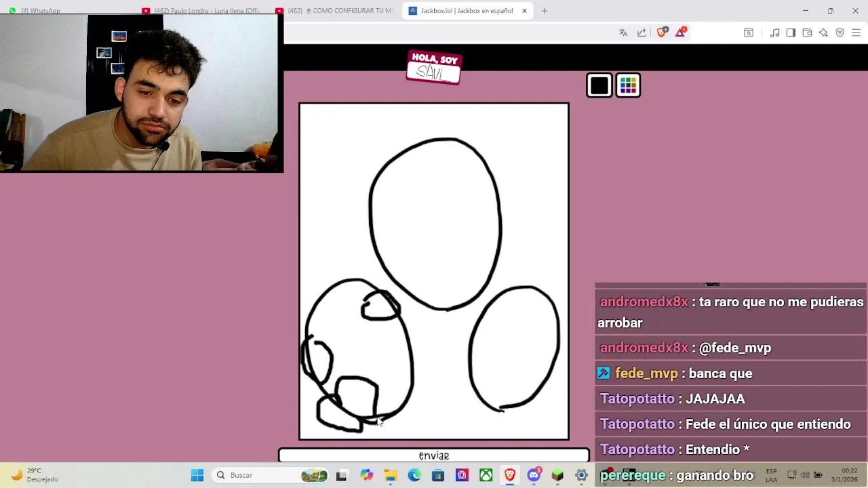The height and width of the screenshot is (488, 868).
Task: Open Brave Leo AI sparkle icon
Action: point(823,33)
